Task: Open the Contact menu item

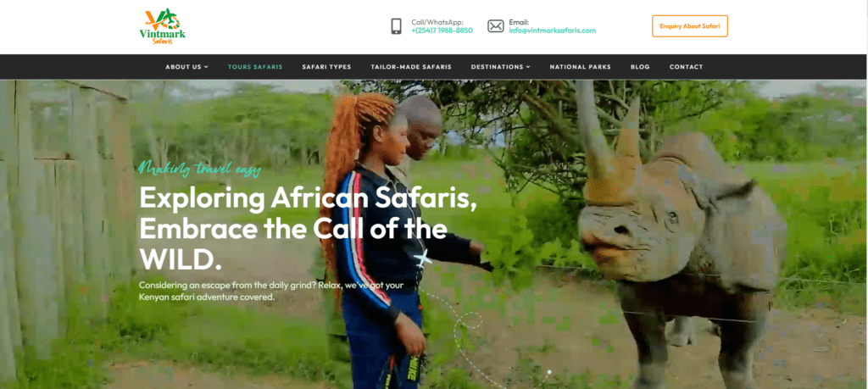Action: 686,67
